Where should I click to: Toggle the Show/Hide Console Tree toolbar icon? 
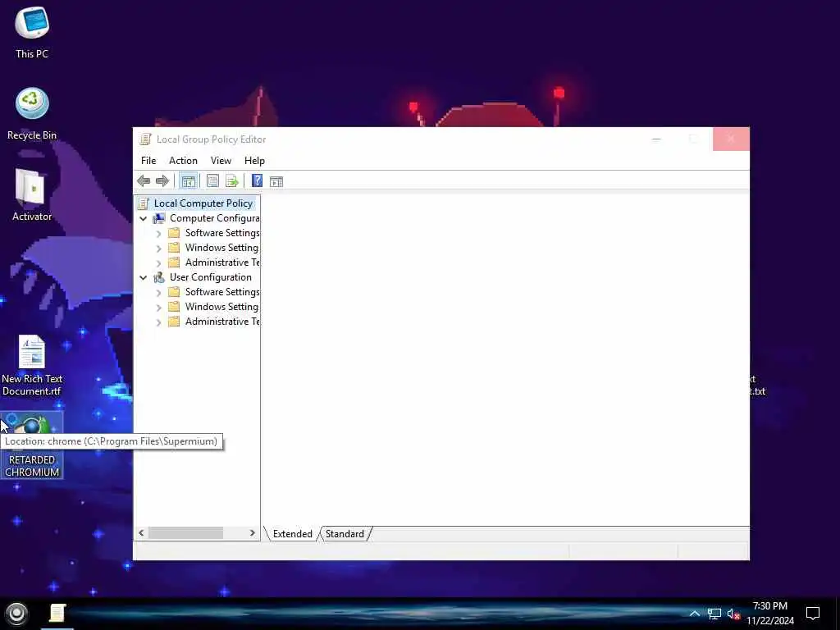click(x=188, y=181)
